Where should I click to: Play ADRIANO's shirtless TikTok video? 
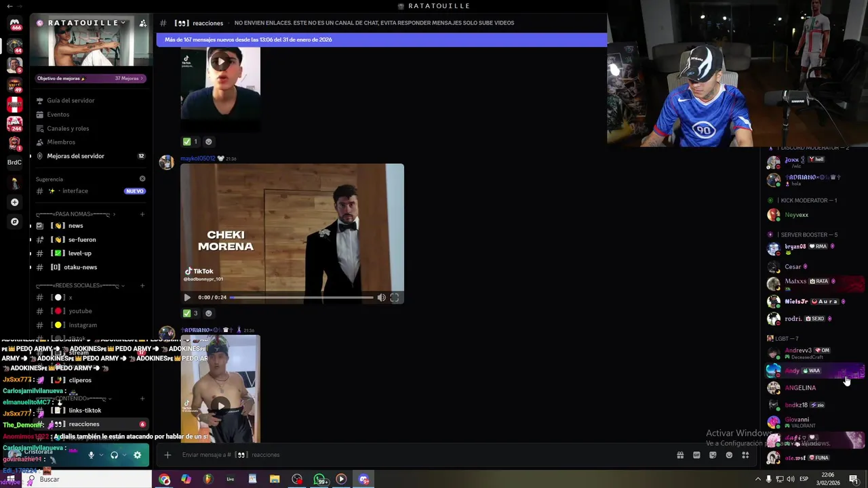(220, 406)
